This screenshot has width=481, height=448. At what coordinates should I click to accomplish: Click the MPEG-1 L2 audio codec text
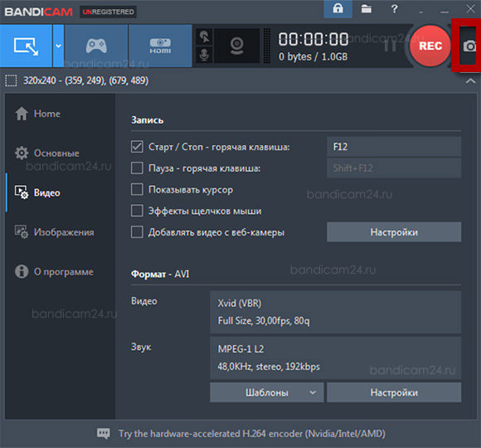pyautogui.click(x=240, y=349)
